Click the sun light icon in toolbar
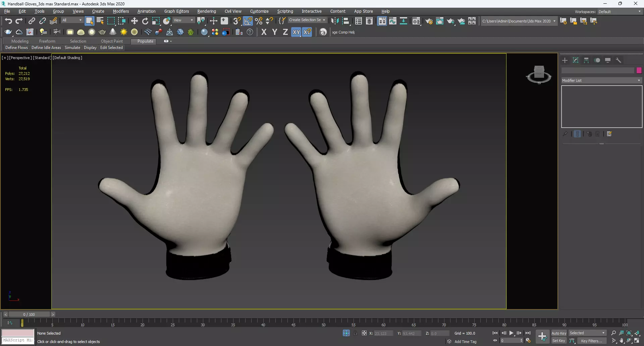The width and height of the screenshot is (644, 346). (x=124, y=32)
